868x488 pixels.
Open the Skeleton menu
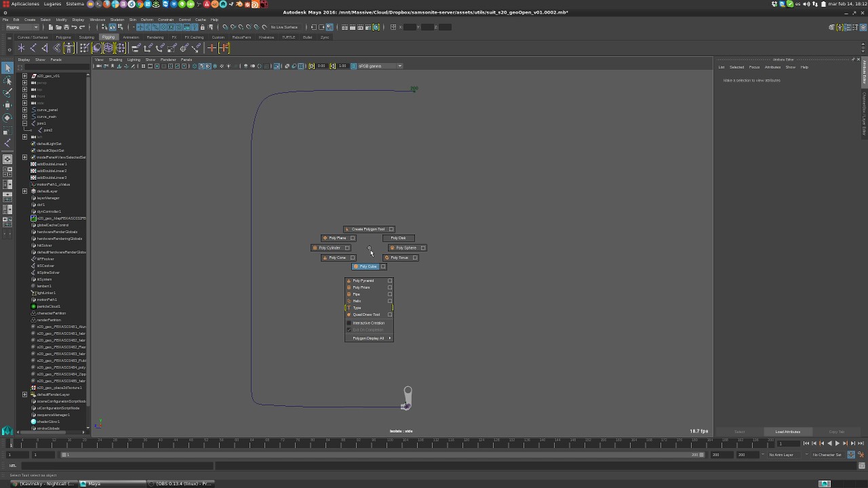coord(117,20)
